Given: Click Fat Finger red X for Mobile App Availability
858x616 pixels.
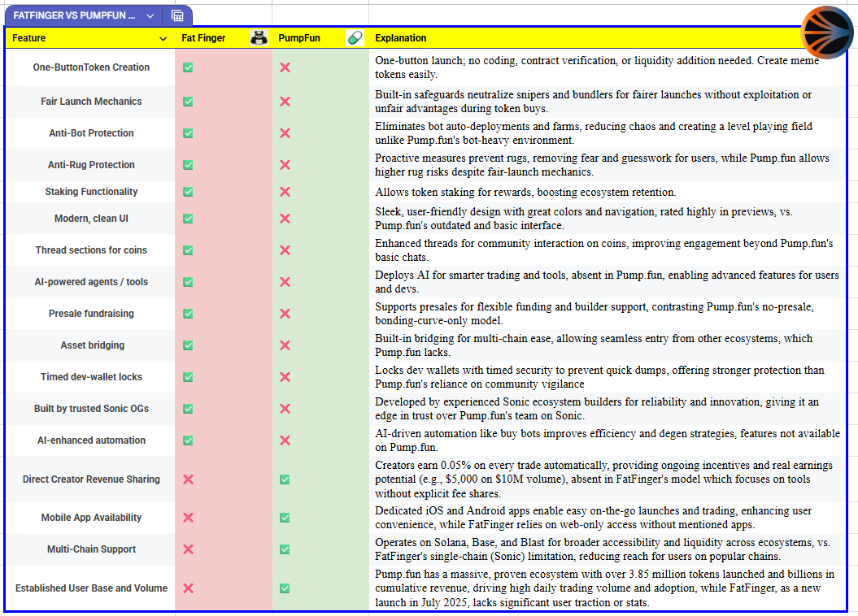Looking at the screenshot, I should click(188, 518).
